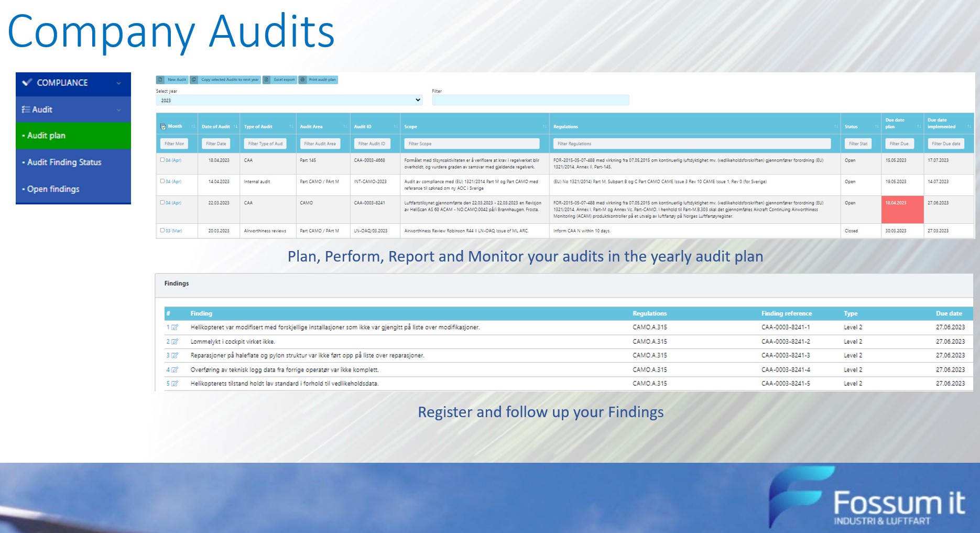Click the Copy selected Audits icon
980x533 pixels.
tap(194, 80)
